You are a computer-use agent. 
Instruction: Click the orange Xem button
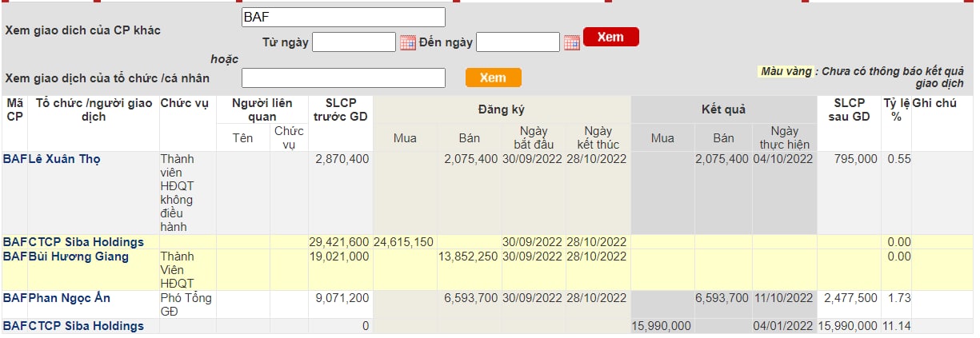[494, 78]
